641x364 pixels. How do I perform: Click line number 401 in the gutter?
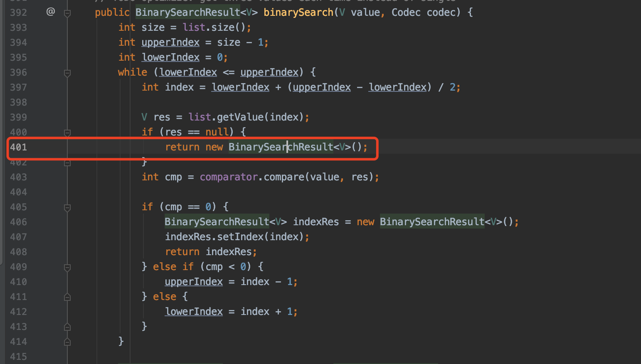pyautogui.click(x=18, y=147)
